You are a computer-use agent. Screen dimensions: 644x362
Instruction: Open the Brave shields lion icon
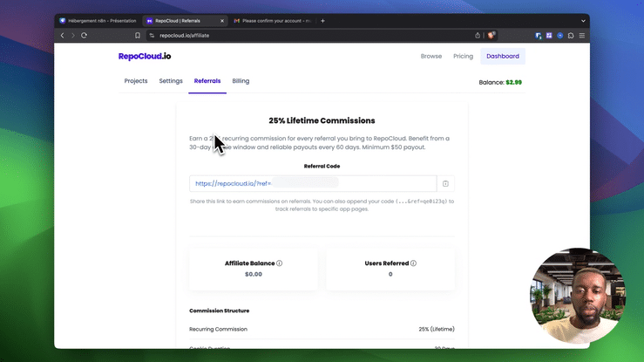[x=491, y=36]
